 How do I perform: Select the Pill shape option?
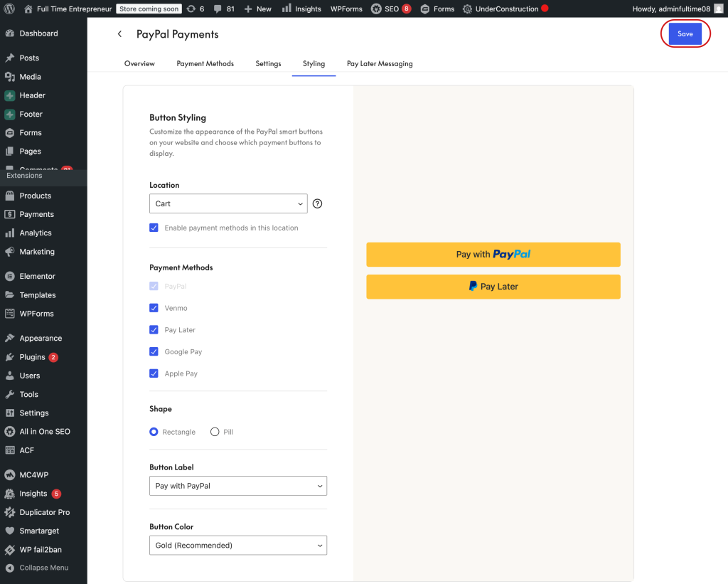215,432
